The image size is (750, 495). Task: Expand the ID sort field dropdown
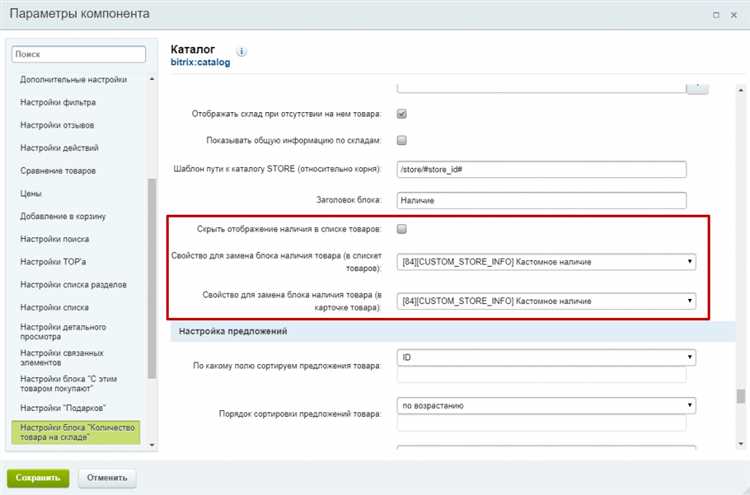tap(546, 357)
